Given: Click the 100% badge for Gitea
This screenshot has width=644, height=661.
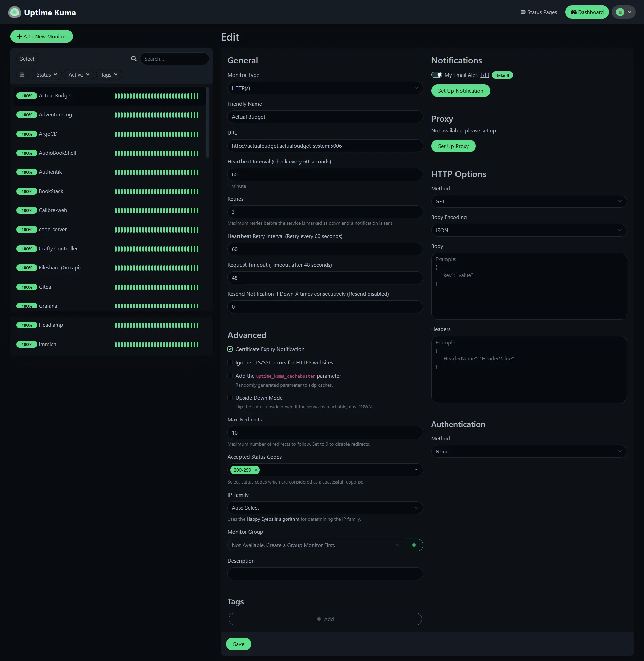Looking at the screenshot, I should tap(27, 287).
